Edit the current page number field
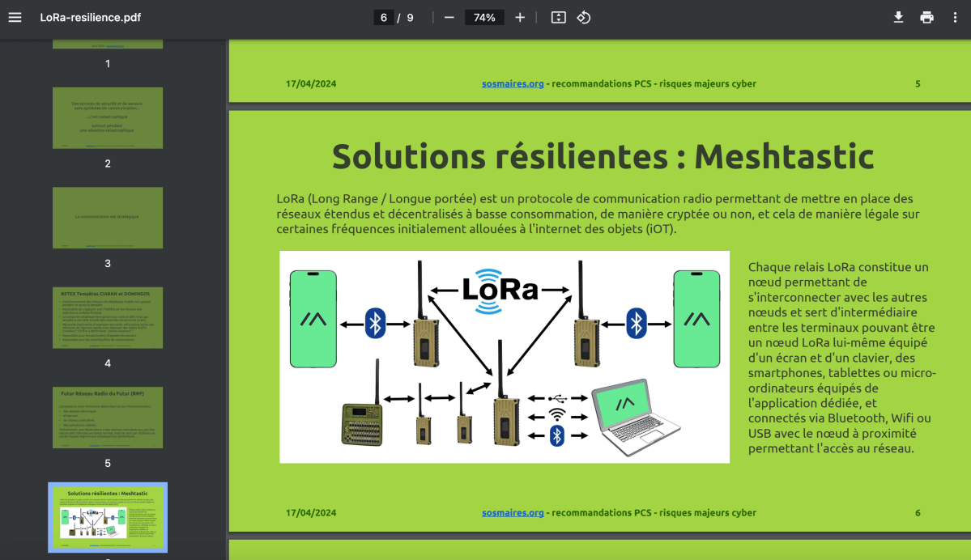Viewport: 971px width, 560px height. 383,17
